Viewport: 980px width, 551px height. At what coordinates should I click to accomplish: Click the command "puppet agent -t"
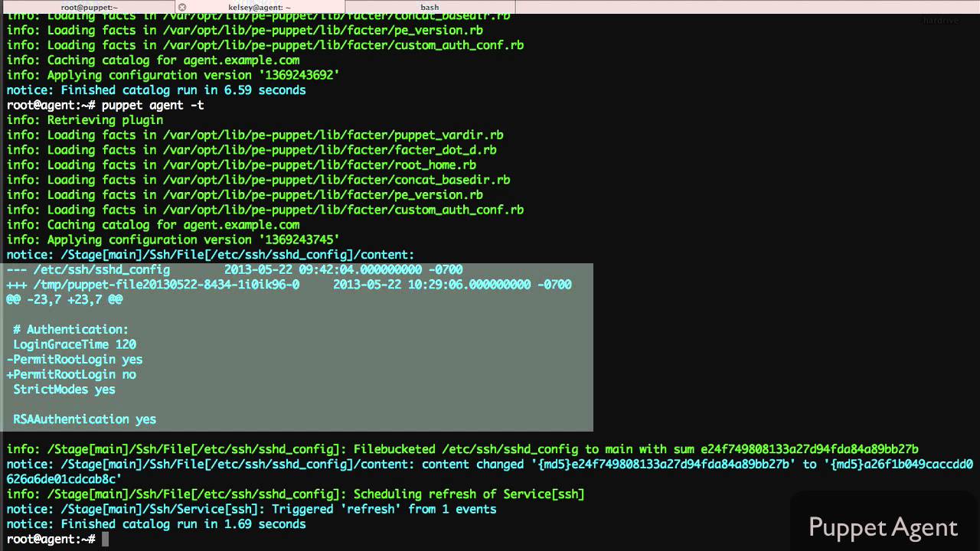click(152, 105)
